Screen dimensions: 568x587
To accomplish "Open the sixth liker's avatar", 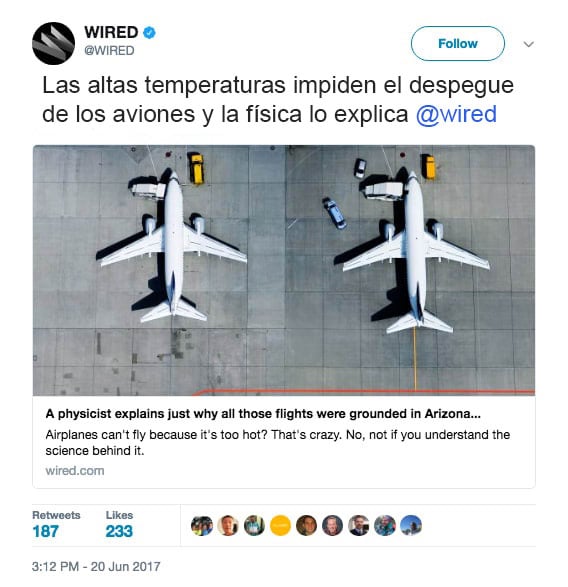I will pos(332,525).
